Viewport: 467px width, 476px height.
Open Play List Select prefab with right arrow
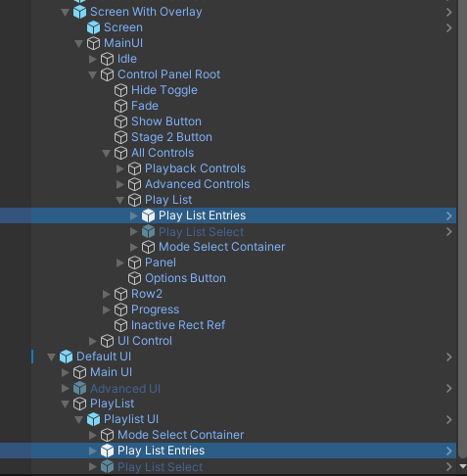pos(449,231)
